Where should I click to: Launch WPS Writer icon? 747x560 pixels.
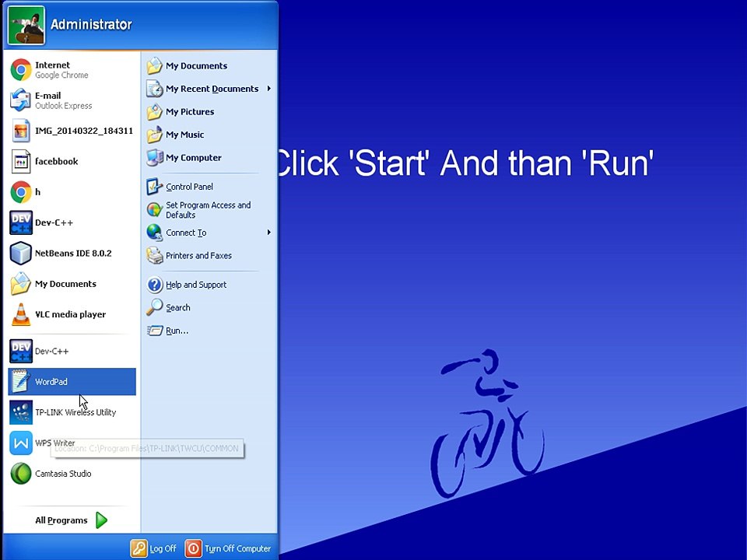pos(21,443)
